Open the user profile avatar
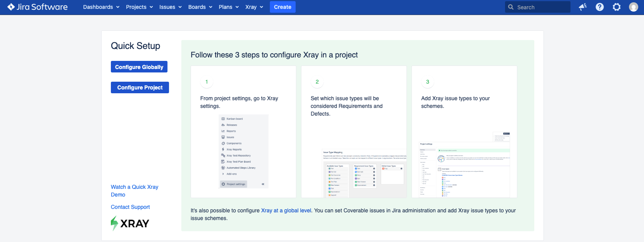The image size is (644, 242). click(x=634, y=7)
